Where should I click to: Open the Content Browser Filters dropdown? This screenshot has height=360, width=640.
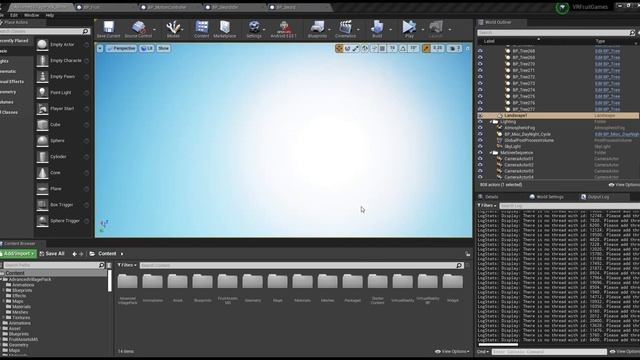pos(127,265)
